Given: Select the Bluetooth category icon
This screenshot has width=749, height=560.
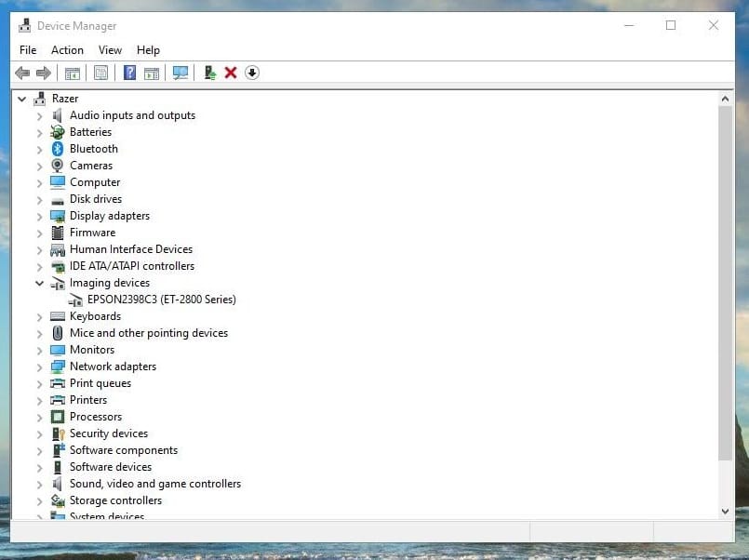Looking at the screenshot, I should pyautogui.click(x=58, y=149).
